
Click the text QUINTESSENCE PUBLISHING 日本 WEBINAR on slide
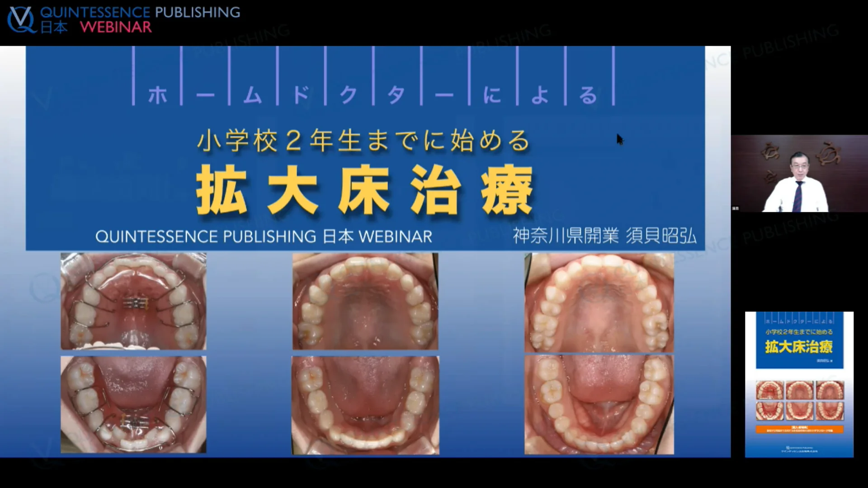pyautogui.click(x=264, y=236)
